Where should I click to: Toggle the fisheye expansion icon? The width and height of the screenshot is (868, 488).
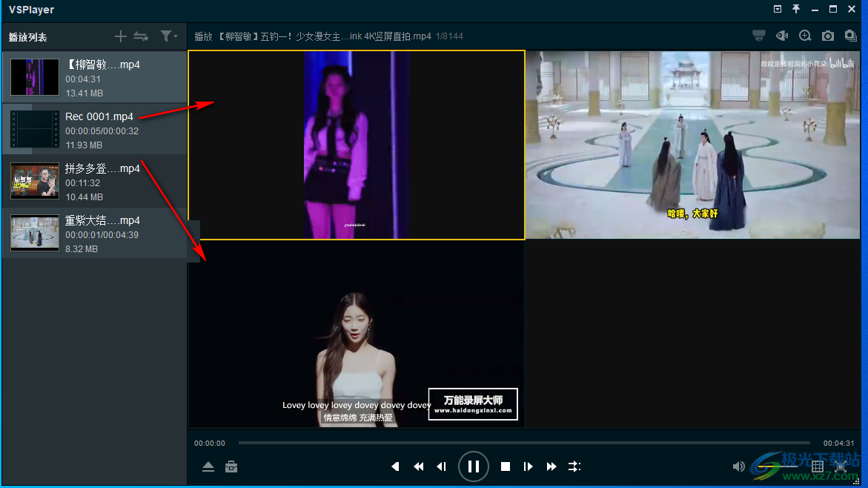click(781, 36)
